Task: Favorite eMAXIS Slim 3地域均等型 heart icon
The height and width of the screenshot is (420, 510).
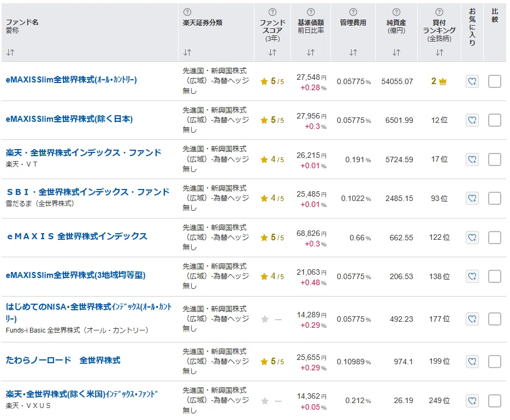Action: click(472, 276)
